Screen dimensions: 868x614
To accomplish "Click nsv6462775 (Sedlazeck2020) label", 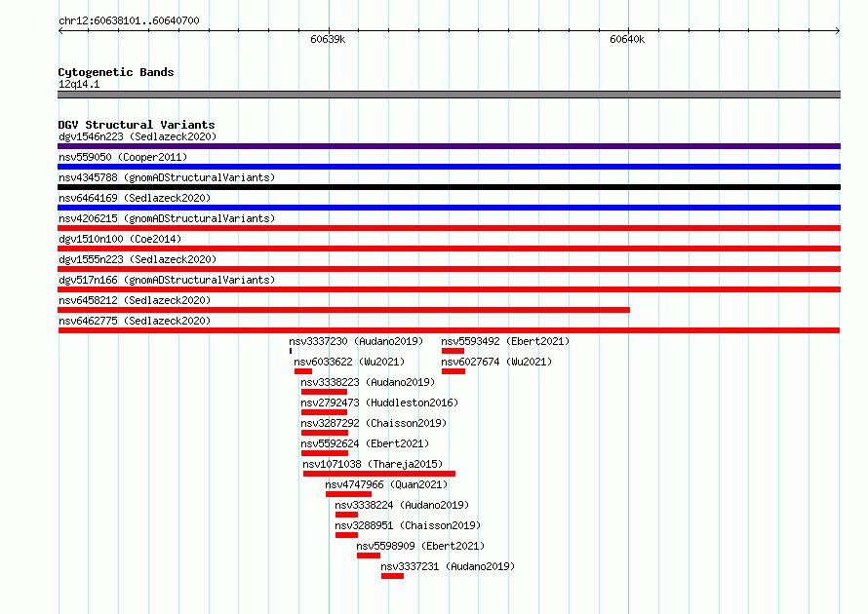I will [135, 321].
